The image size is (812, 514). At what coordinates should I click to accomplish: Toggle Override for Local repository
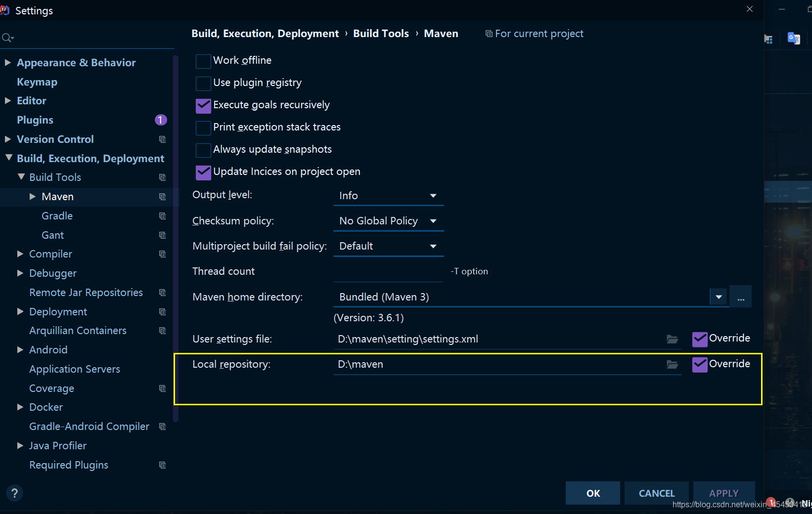click(x=699, y=365)
